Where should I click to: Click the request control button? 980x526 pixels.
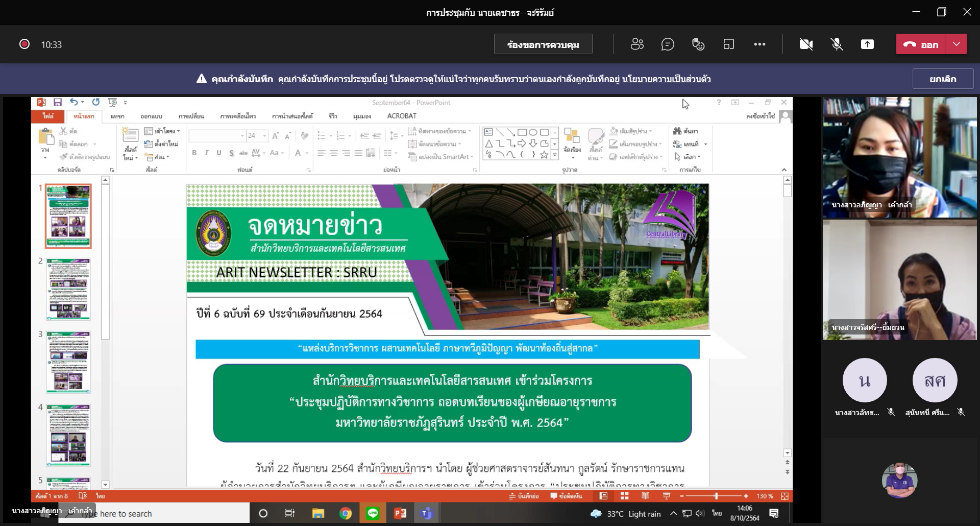[x=543, y=44]
